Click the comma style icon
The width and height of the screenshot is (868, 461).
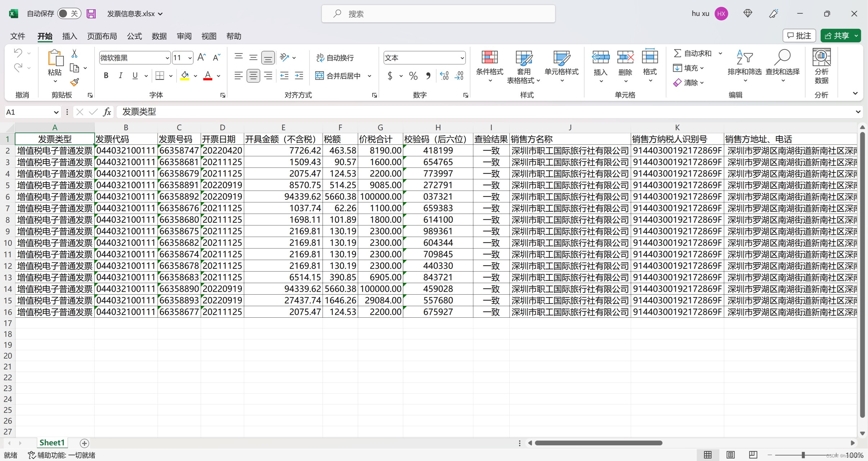click(x=428, y=76)
